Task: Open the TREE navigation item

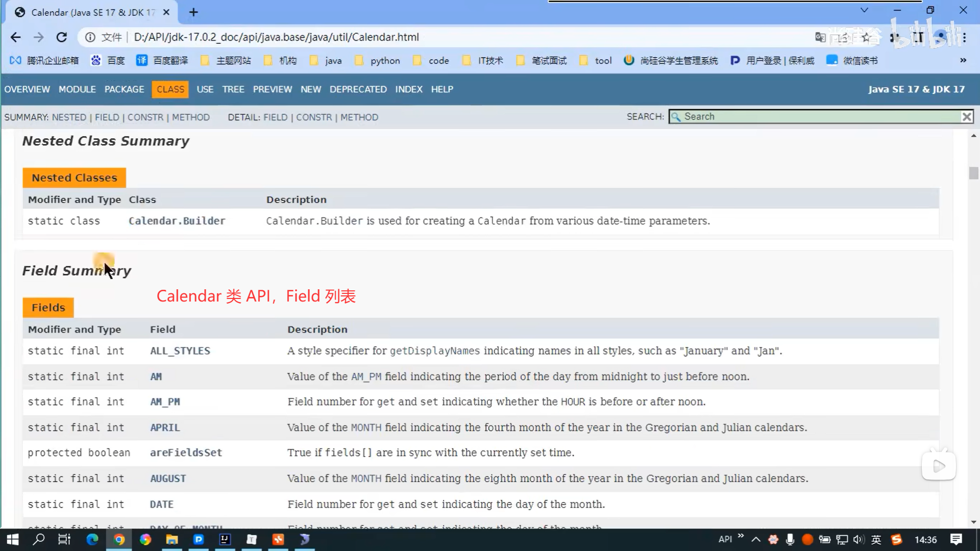Action: pos(233,89)
